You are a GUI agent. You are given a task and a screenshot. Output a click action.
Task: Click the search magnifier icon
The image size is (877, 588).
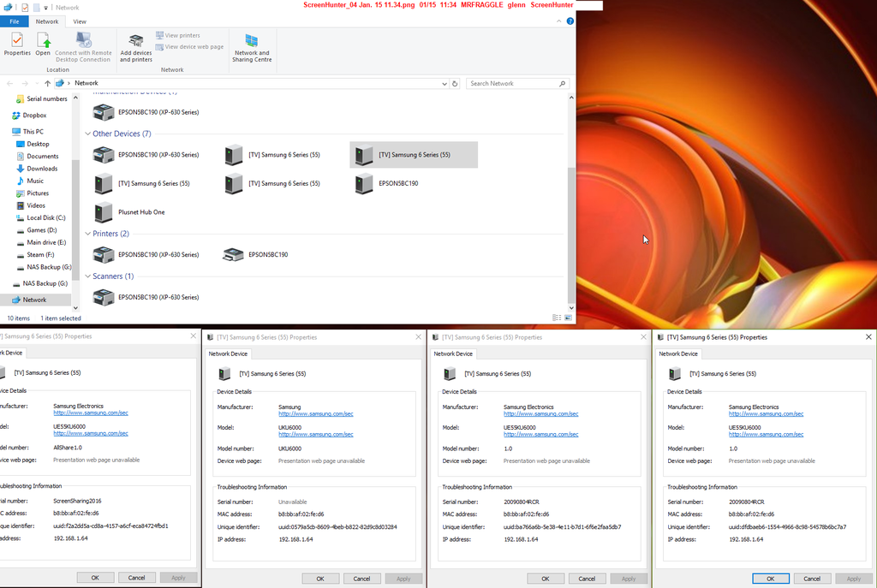(x=563, y=83)
